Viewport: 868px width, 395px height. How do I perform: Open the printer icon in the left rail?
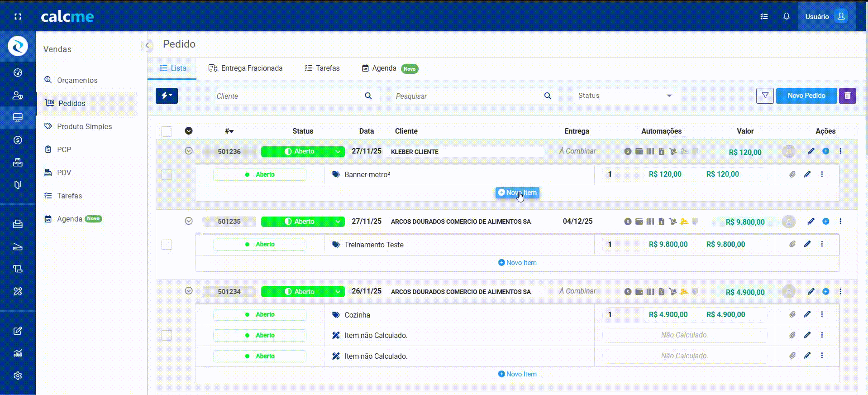point(18,224)
